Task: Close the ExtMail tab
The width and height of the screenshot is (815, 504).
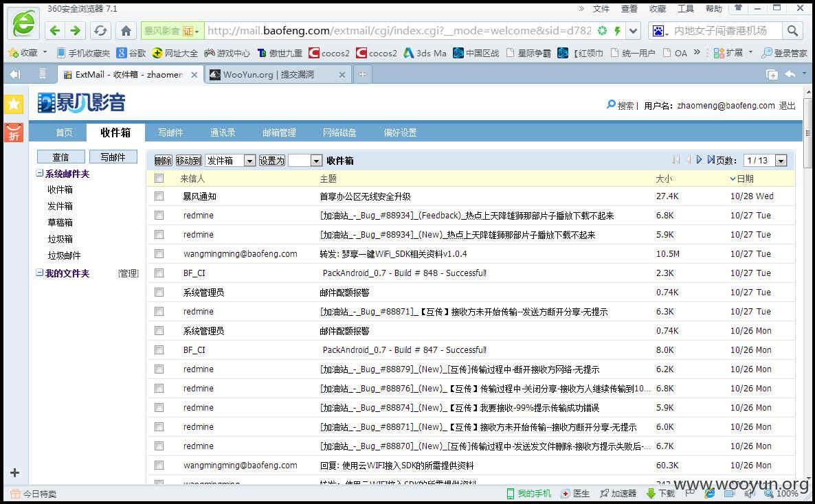Action: point(194,75)
